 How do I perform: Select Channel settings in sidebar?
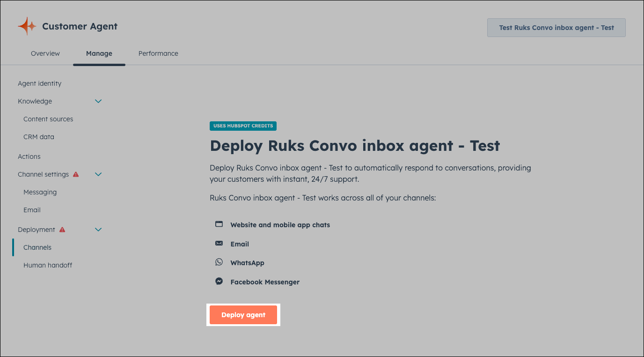tap(44, 174)
